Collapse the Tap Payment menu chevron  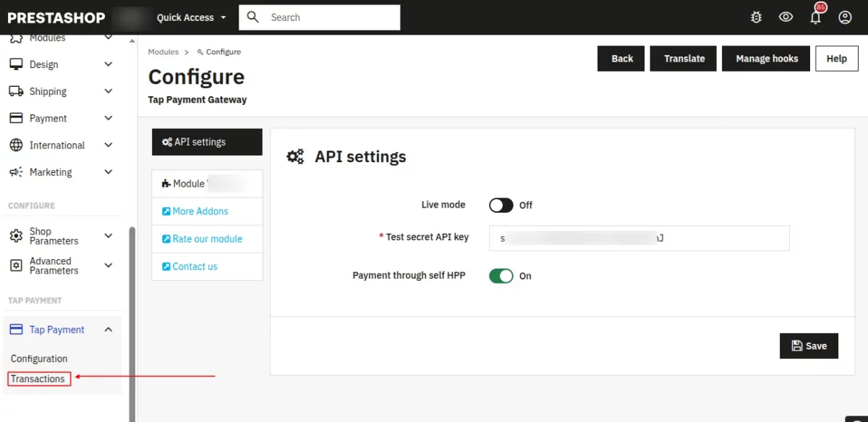click(109, 329)
